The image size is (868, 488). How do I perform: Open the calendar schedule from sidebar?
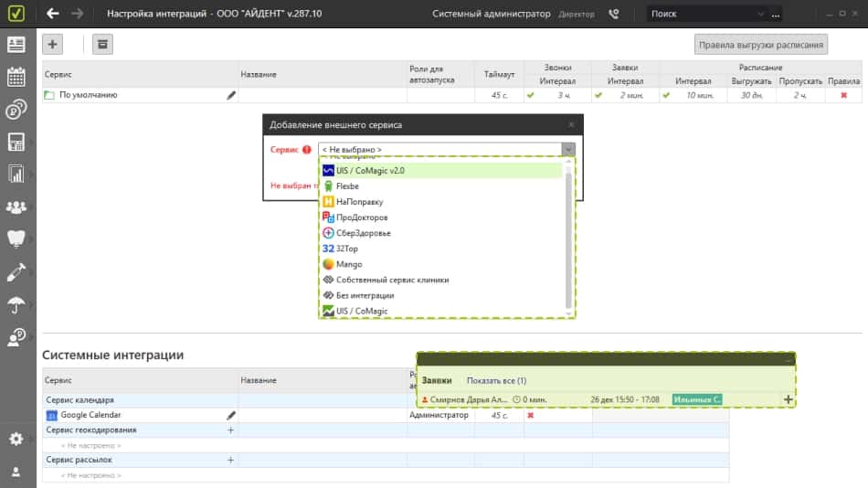[16, 77]
